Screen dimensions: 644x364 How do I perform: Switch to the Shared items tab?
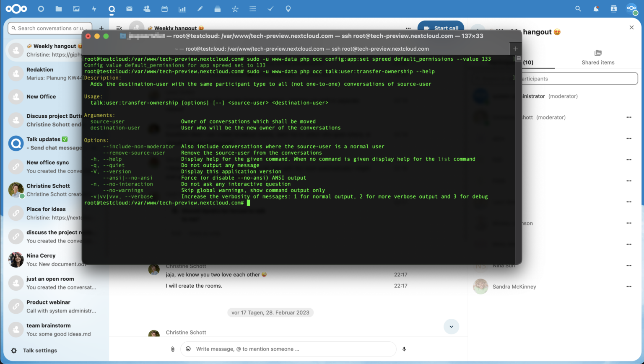(x=598, y=58)
